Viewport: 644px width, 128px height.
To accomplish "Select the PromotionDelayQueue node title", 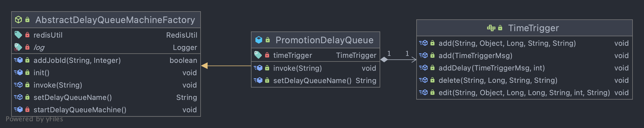I will pos(325,40).
